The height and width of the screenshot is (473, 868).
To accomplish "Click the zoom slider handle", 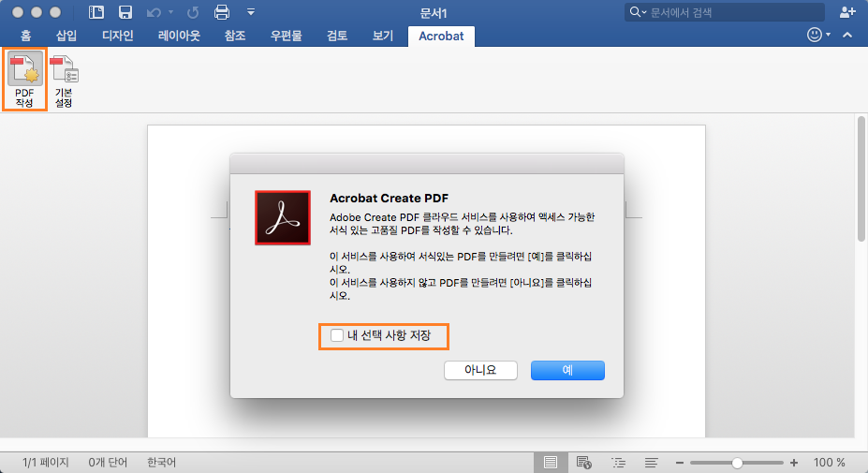I will coord(737,463).
